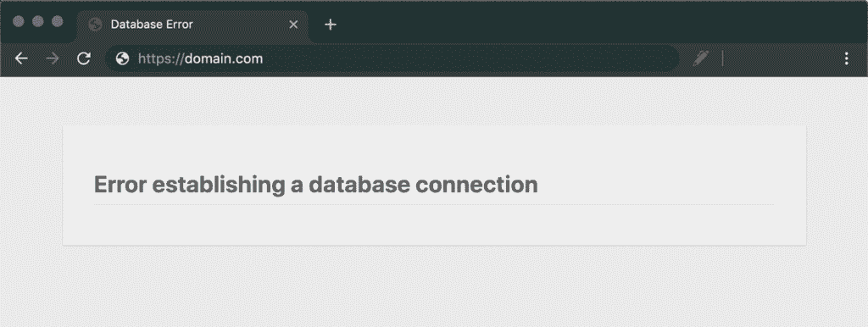868x327 pixels.
Task: Click the forward navigation arrow
Action: point(53,58)
